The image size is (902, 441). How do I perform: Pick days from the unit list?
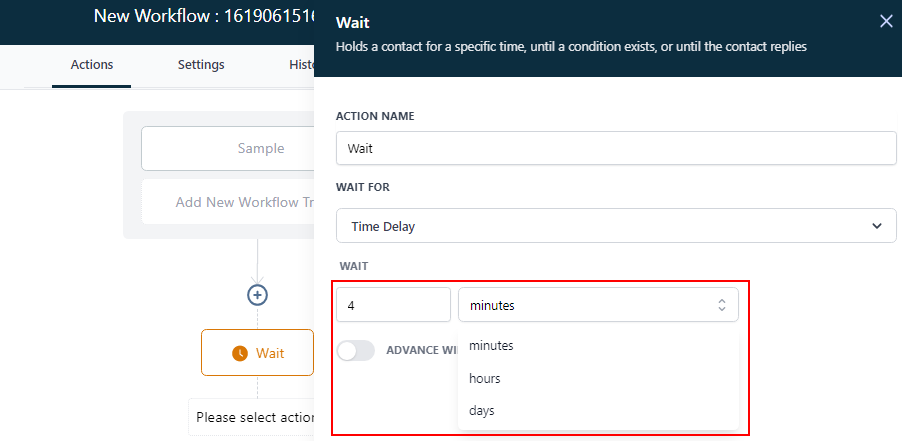coord(482,411)
